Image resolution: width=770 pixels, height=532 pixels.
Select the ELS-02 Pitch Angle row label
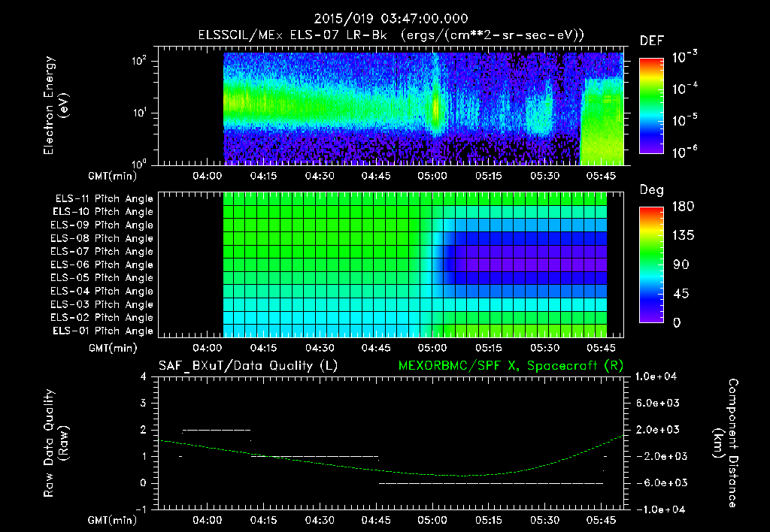tap(102, 318)
